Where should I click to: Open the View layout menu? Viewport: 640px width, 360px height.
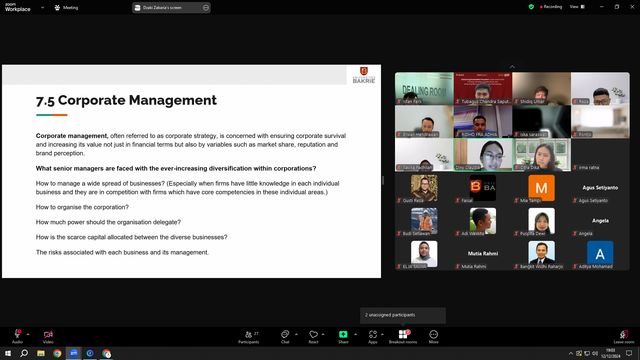point(577,7)
